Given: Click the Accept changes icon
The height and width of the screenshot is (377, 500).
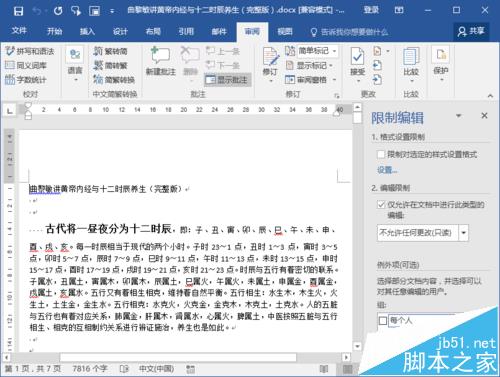Looking at the screenshot, I should pyautogui.click(x=357, y=62).
